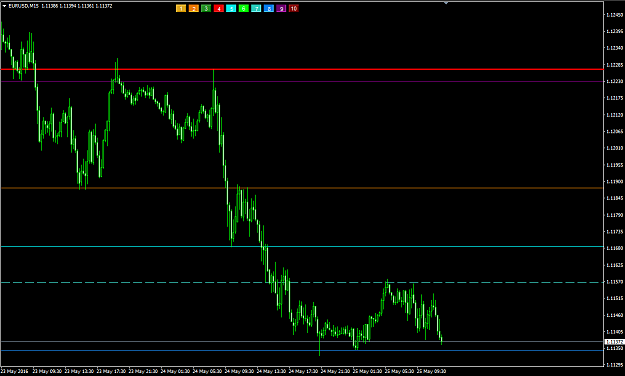Screen dimensions: 625x376
Task: Click the red button numbered 4
Action: point(218,8)
